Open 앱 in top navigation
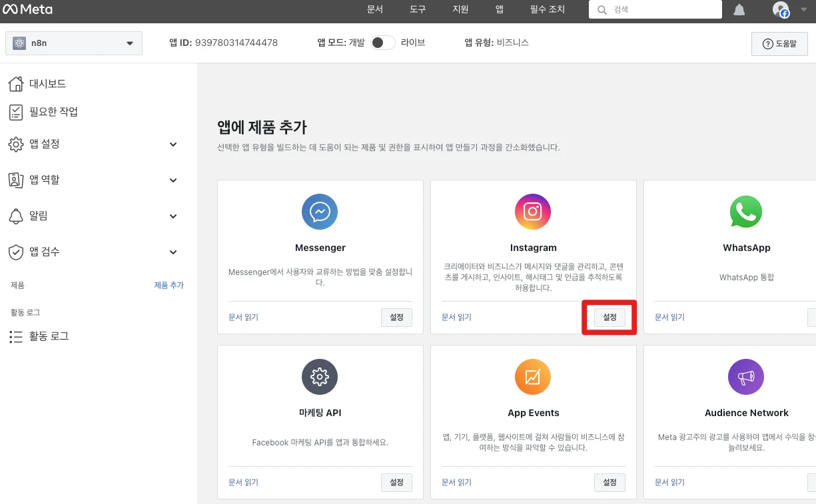This screenshot has height=504, width=816. click(500, 10)
